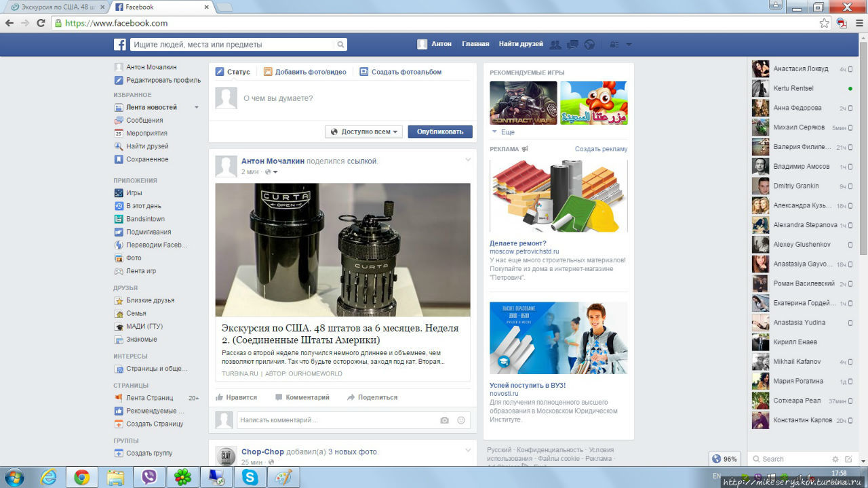The image size is (868, 488).
Task: Bookmark the page with the star icon
Action: [x=824, y=23]
